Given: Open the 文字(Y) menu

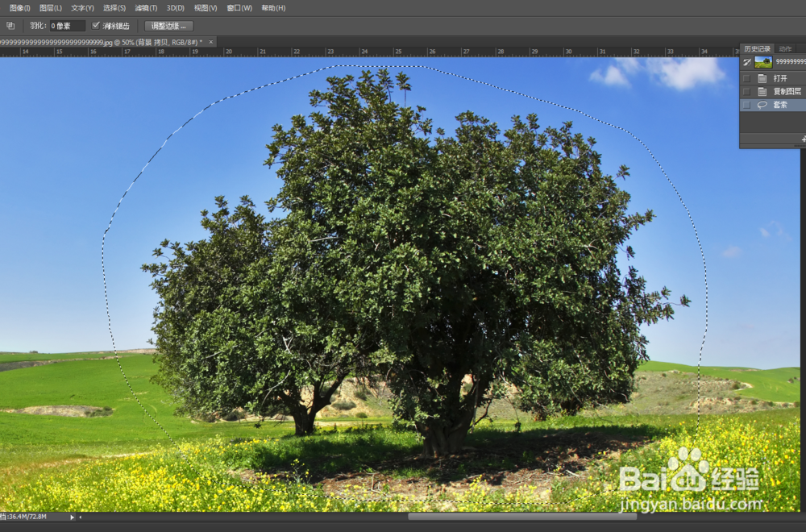Looking at the screenshot, I should [x=82, y=8].
